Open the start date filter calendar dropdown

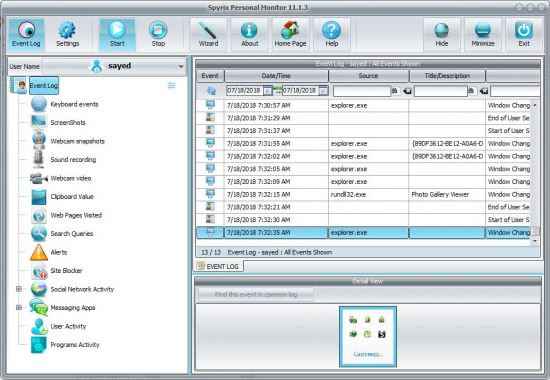tap(268, 91)
